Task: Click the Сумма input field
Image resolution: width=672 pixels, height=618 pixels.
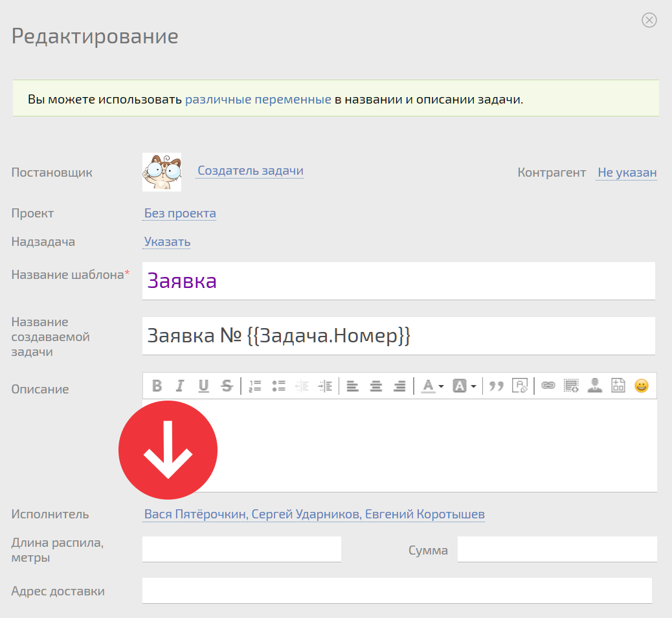Action: (x=557, y=549)
